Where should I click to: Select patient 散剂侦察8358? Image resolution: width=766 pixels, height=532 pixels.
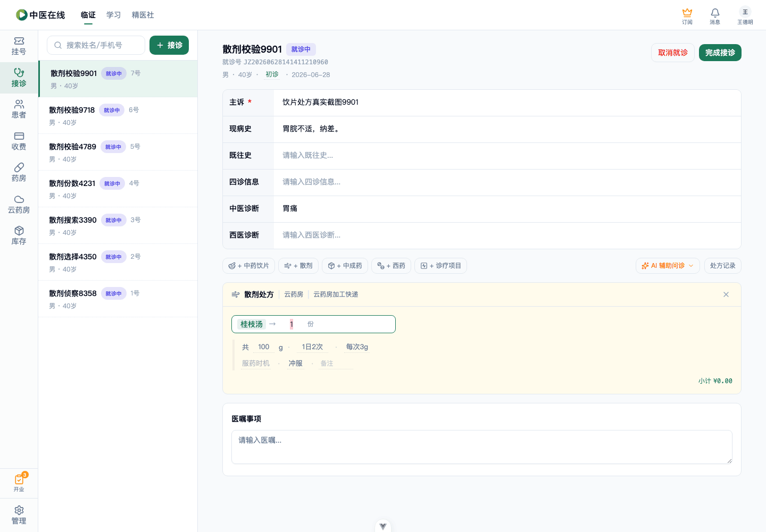(118, 299)
